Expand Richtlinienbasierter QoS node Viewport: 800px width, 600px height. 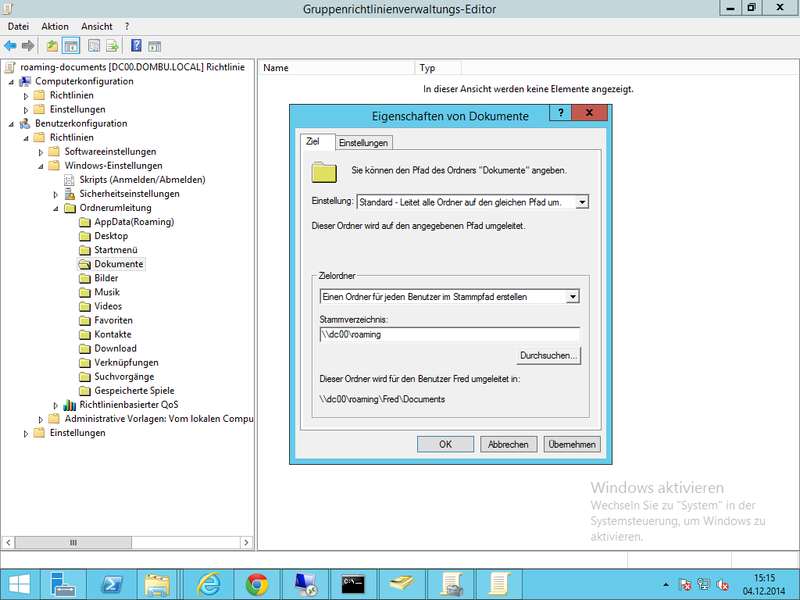(x=55, y=405)
